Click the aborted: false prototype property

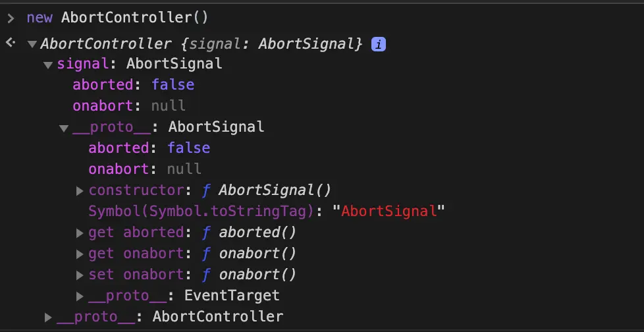click(149, 148)
